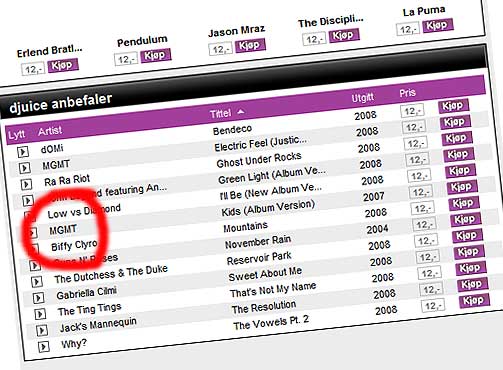Select the artist The Ting Tings
The height and width of the screenshot is (370, 503).
90,309
